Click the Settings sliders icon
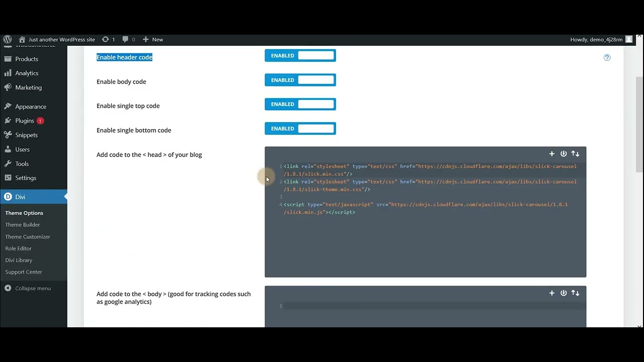This screenshot has width=644, height=362. 8,178
